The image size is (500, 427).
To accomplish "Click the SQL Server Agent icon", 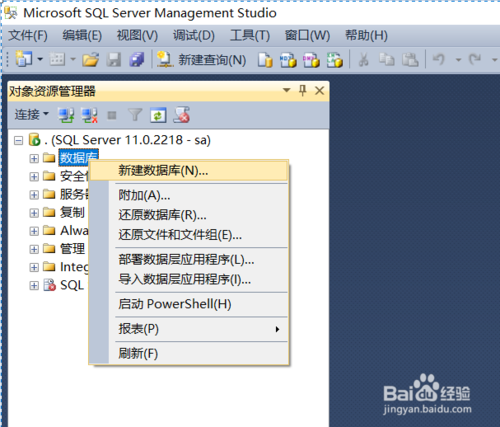I will [50, 285].
